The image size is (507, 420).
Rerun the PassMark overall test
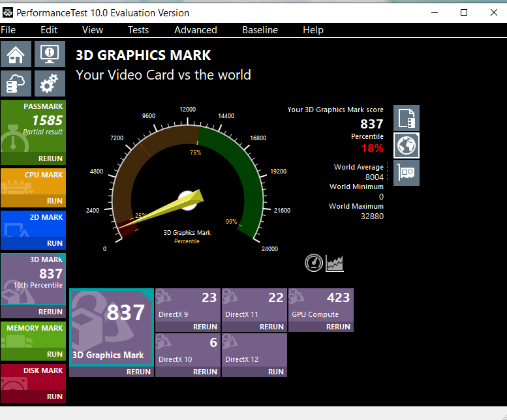tap(33, 158)
